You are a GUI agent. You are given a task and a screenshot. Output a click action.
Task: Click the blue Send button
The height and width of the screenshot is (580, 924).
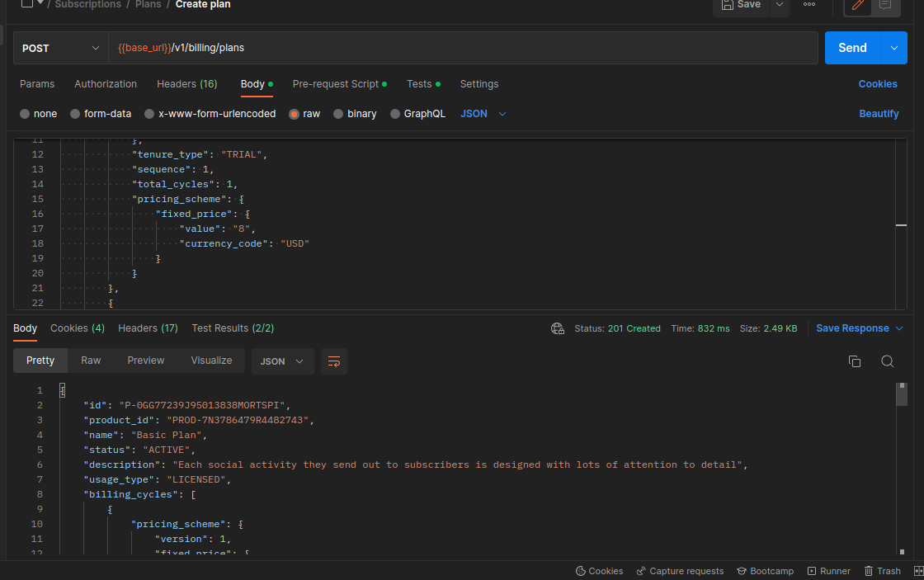pos(852,48)
